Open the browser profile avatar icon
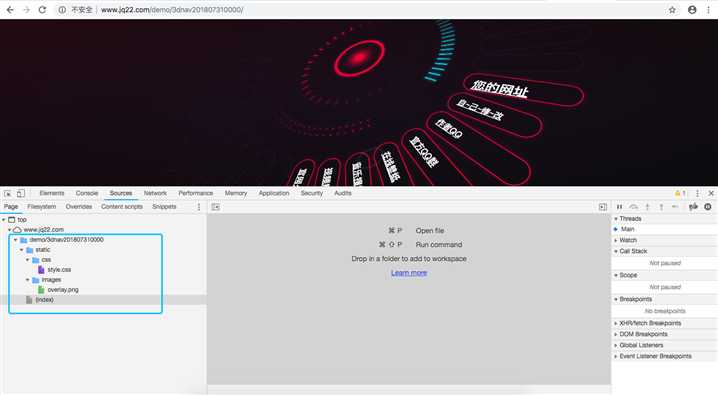Screen dimensions: 718x395 tap(692, 10)
